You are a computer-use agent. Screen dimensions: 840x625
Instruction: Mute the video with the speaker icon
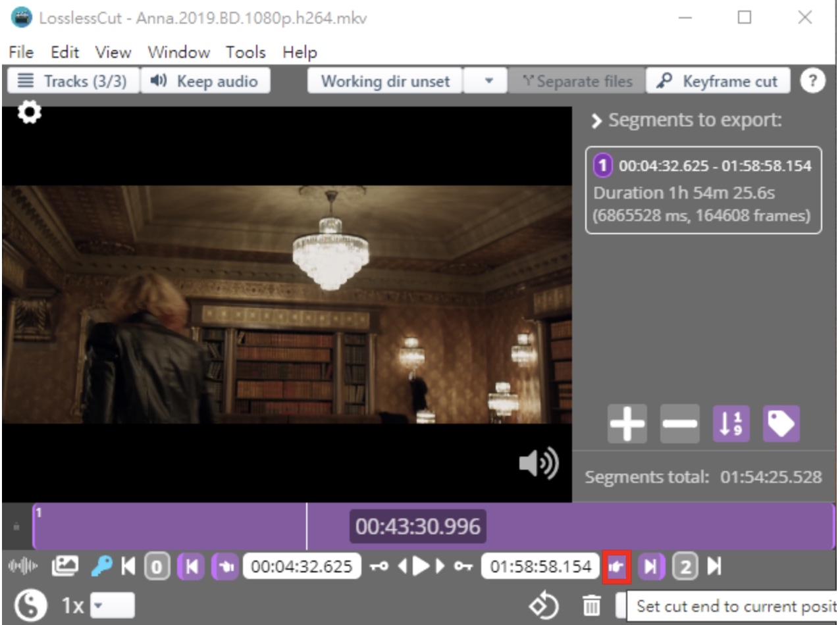coord(538,464)
